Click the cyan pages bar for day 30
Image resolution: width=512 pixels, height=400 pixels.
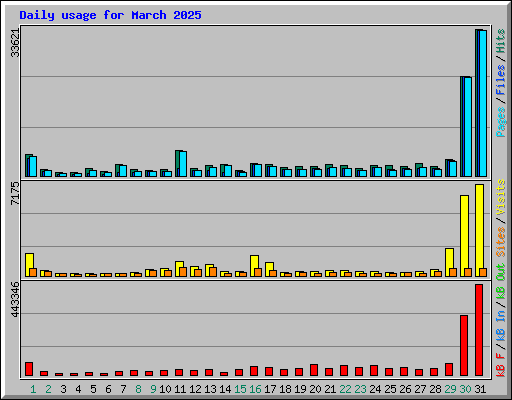pos(468,127)
